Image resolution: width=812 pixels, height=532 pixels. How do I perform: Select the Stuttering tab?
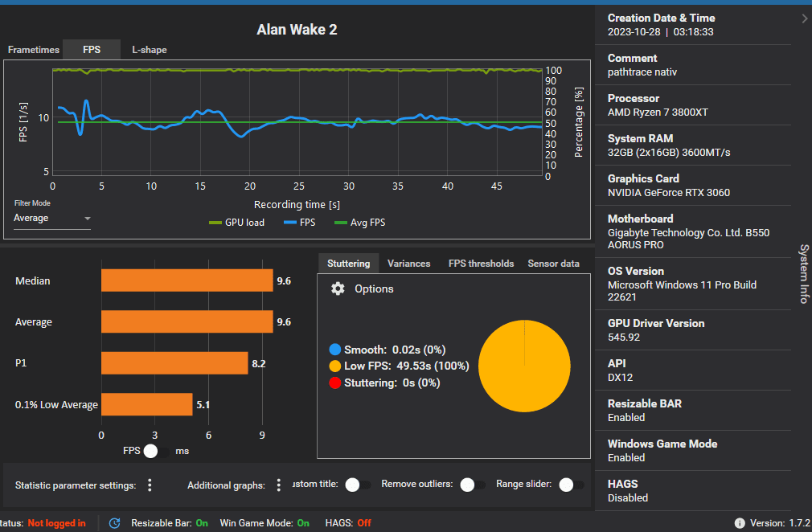tap(349, 264)
